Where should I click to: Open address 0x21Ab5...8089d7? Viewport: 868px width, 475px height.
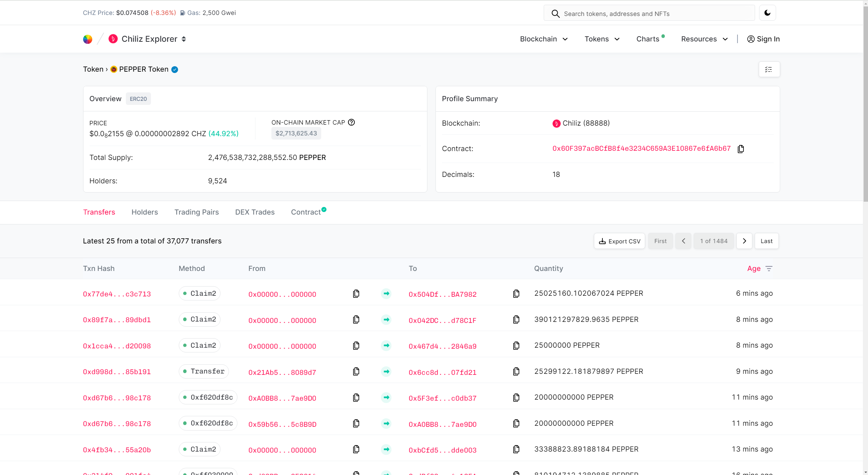(282, 372)
